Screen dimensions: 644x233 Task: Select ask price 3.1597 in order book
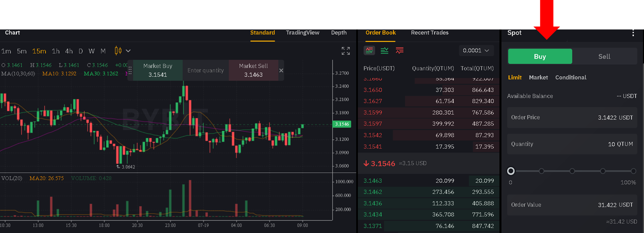tap(373, 124)
